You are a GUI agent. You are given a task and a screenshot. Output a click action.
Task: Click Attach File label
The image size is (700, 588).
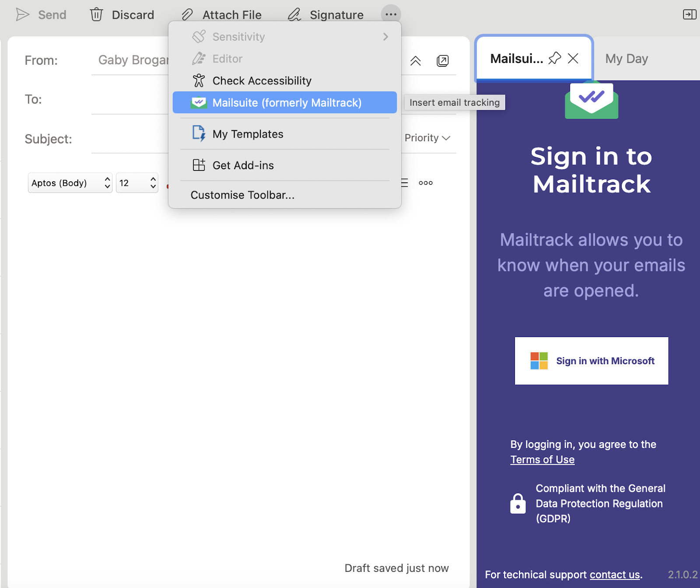coord(232,15)
